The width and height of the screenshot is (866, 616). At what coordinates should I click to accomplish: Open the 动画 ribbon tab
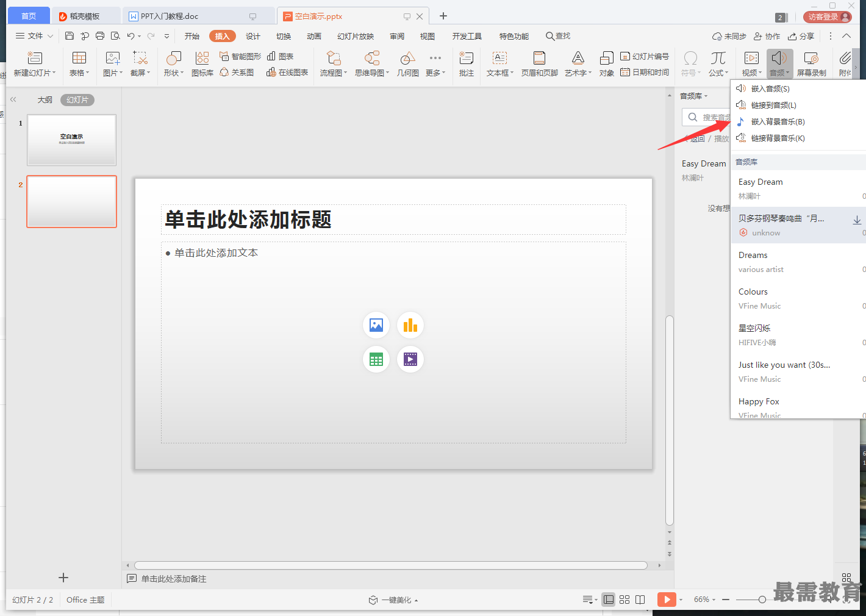pos(314,37)
